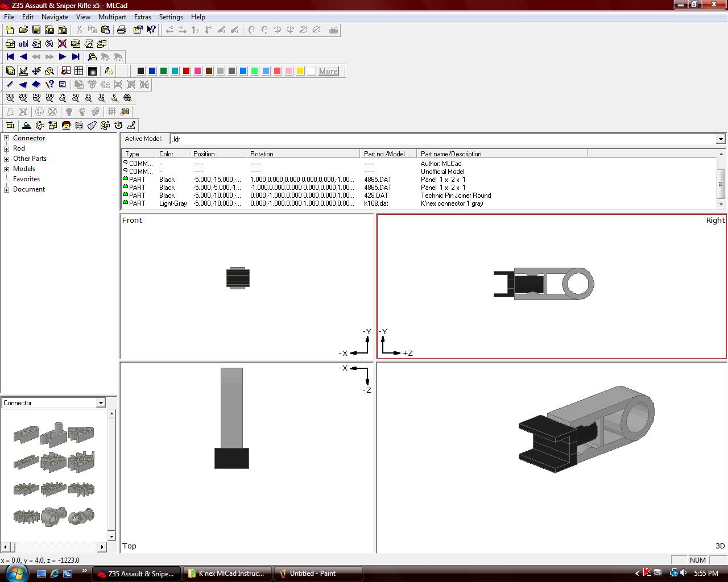The width and height of the screenshot is (728, 582).
Task: Switch to Untitled - Paint in taskbar
Action: pyautogui.click(x=318, y=573)
